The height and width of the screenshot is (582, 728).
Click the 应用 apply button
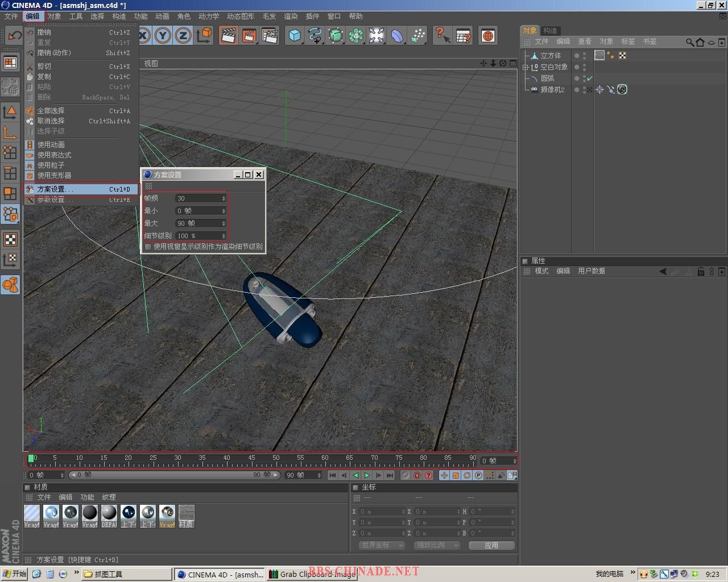[491, 545]
